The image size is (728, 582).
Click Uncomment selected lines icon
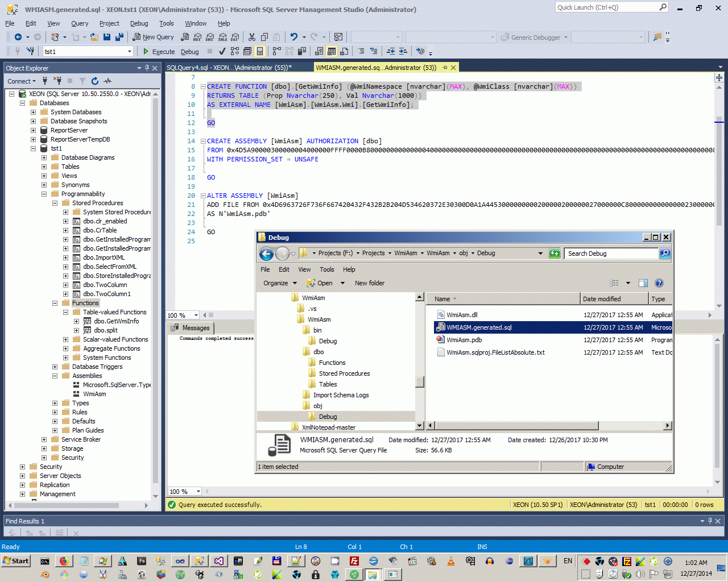click(x=374, y=51)
